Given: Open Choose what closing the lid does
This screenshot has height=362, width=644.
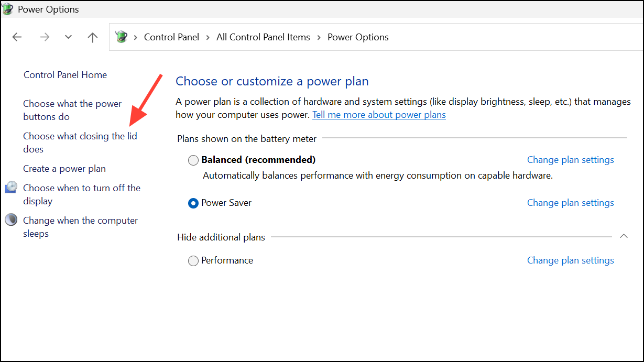Looking at the screenshot, I should 80,142.
